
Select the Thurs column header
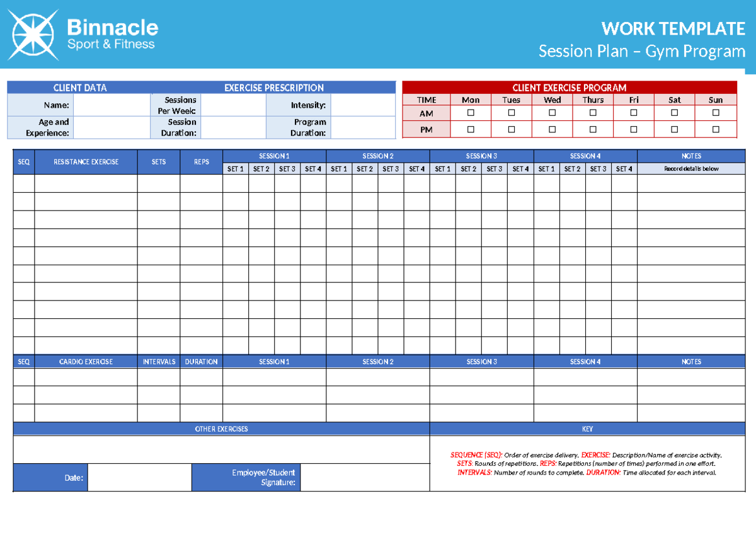point(593,100)
